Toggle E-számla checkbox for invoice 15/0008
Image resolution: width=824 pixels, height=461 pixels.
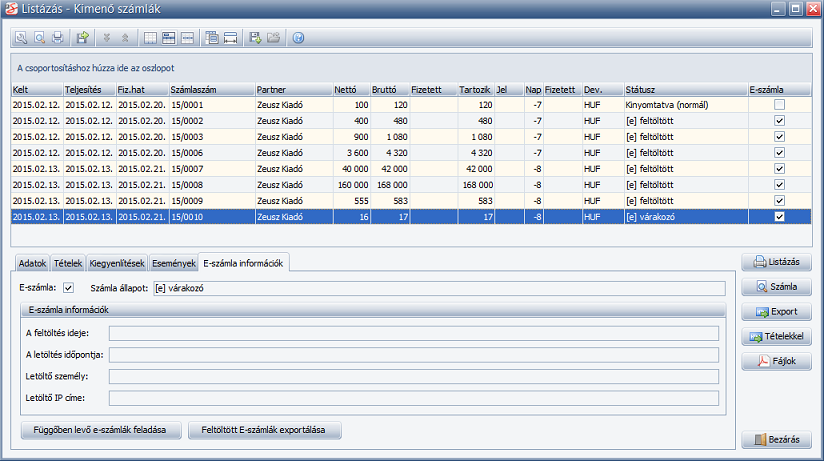click(779, 185)
